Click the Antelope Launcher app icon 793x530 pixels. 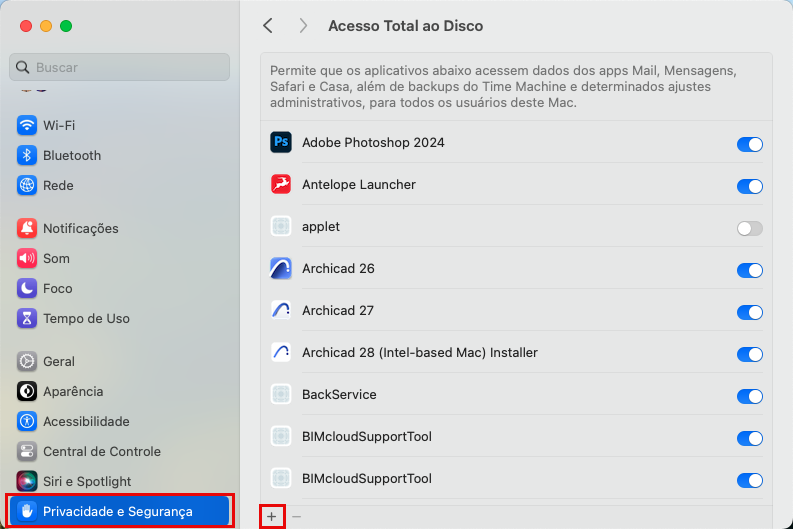click(281, 184)
